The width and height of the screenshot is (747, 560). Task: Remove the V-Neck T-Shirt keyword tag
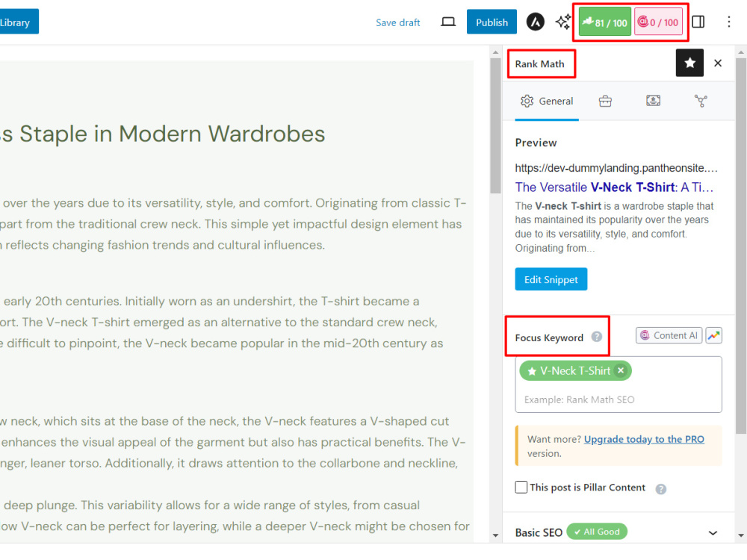(x=620, y=370)
